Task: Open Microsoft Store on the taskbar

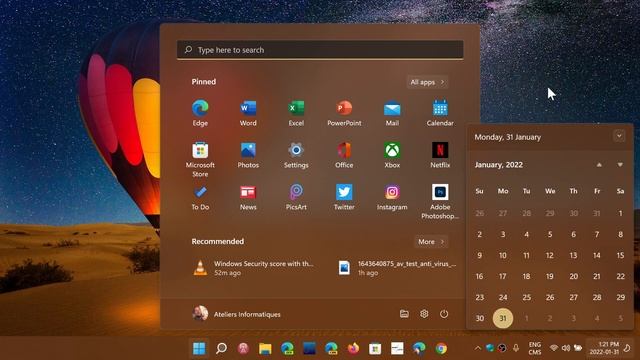Action: pyautogui.click(x=375, y=349)
